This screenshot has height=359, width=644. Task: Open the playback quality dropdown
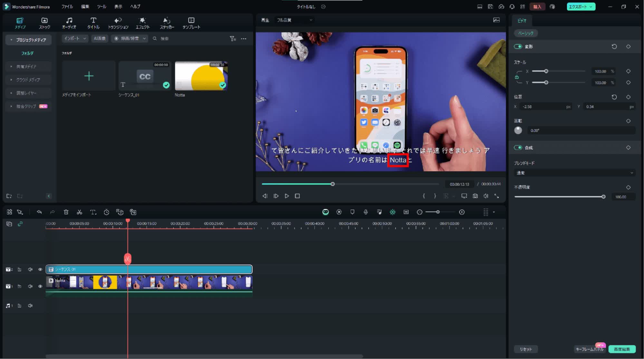tap(294, 20)
